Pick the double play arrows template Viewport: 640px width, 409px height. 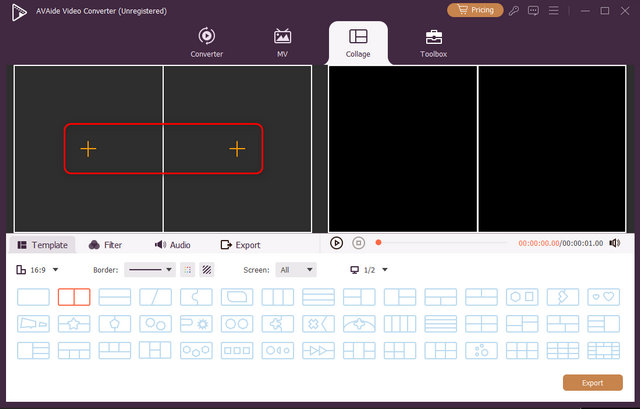318,350
